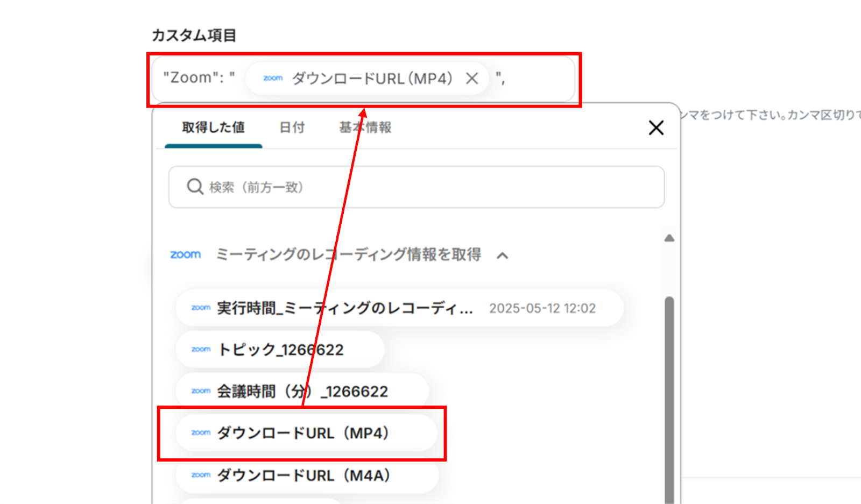Click the Zoom logo beside the section header

coord(186,254)
